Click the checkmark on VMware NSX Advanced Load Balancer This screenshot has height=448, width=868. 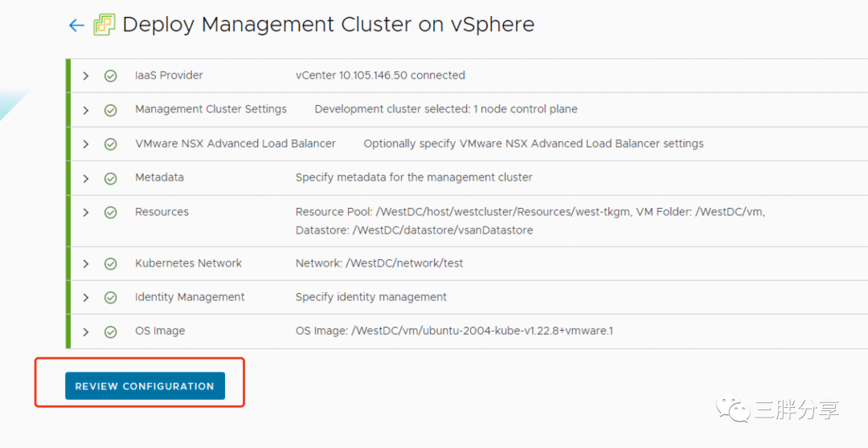click(x=111, y=145)
